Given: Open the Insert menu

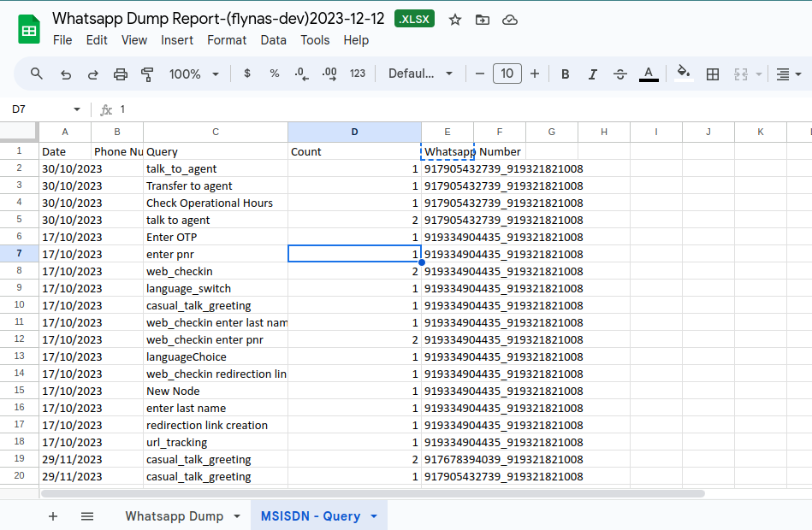Looking at the screenshot, I should coord(177,40).
